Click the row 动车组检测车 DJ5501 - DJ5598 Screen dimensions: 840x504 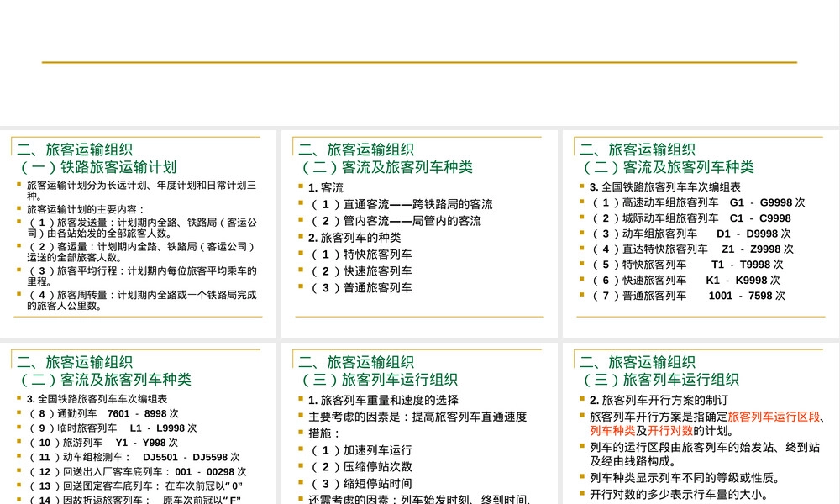pos(134,458)
